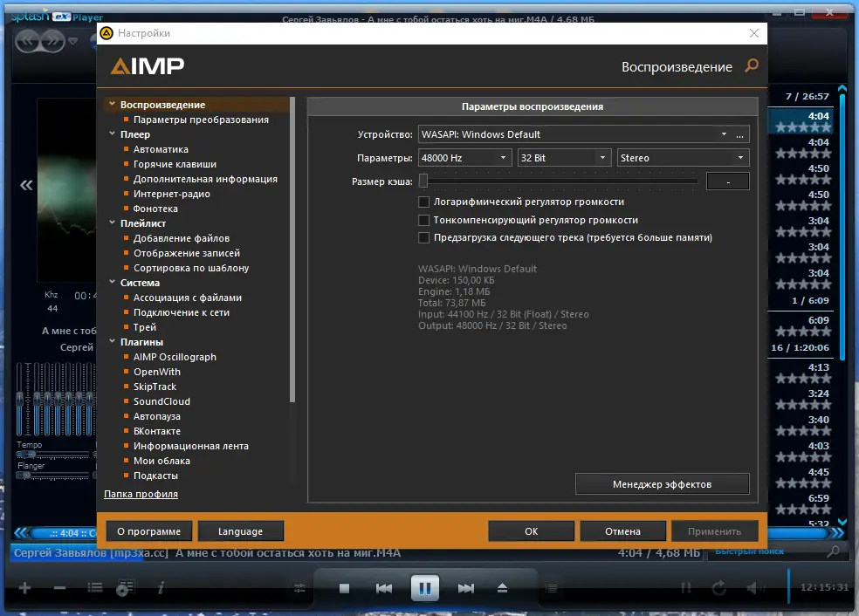The height and width of the screenshot is (616, 859).
Task: Open Сортировка по шаблону settings page
Action: [x=191, y=268]
